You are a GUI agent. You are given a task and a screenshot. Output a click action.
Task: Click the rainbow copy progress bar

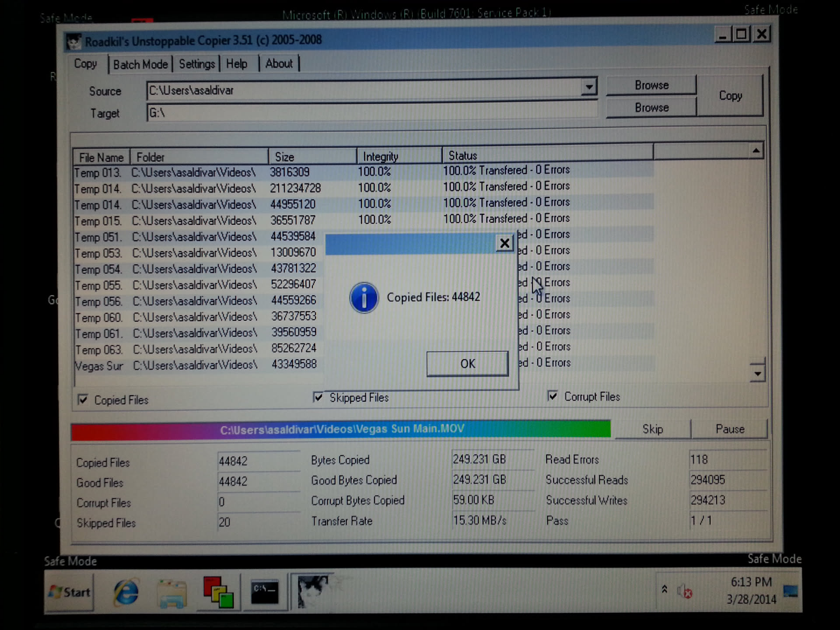[341, 430]
